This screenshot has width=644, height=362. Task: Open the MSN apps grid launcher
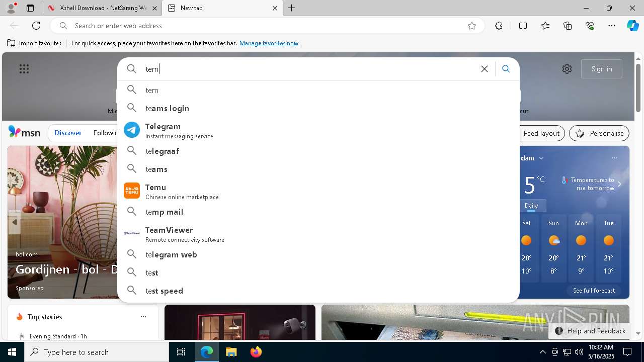point(24,69)
